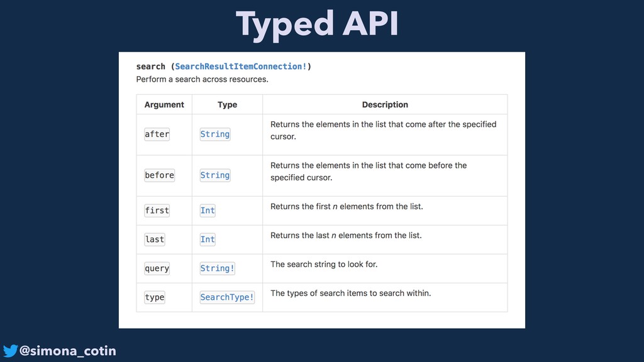Click the first argument code label

click(x=157, y=211)
